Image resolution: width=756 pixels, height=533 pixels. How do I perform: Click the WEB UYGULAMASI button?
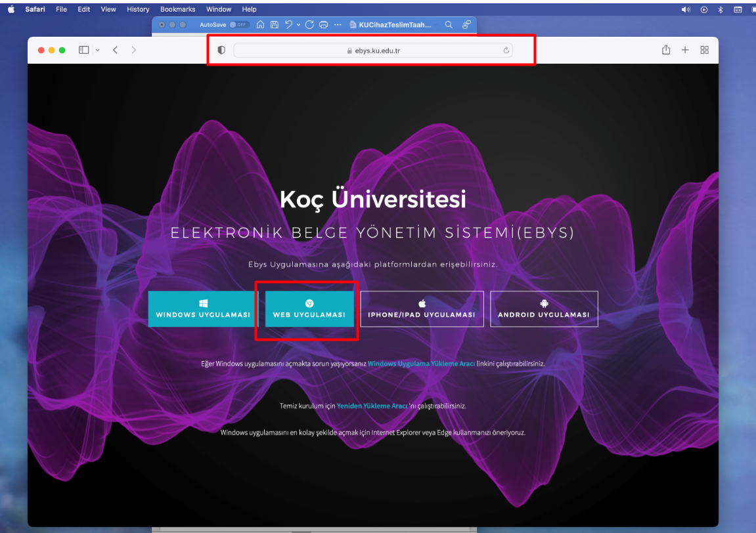[309, 309]
